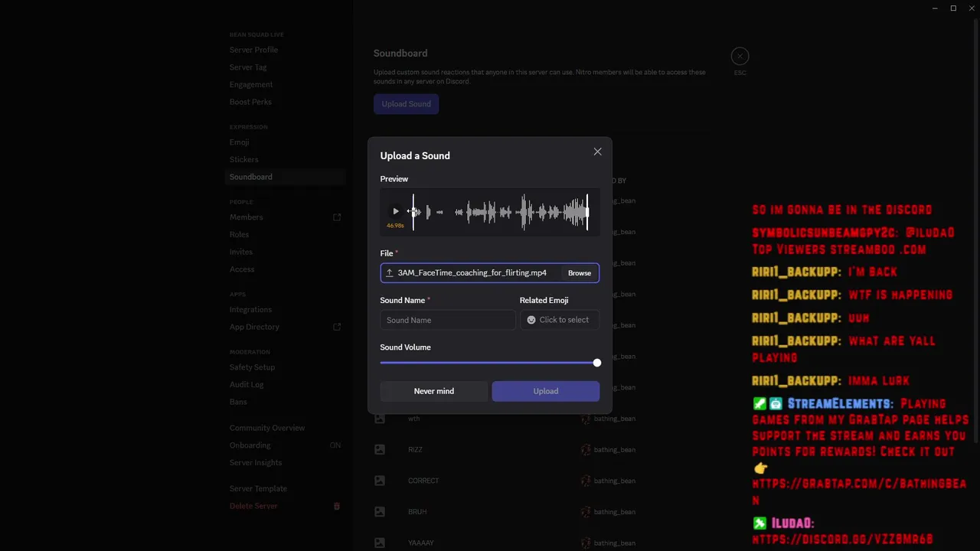This screenshot has height=551, width=980.
Task: Open the Related Emoji picker
Action: tap(559, 320)
